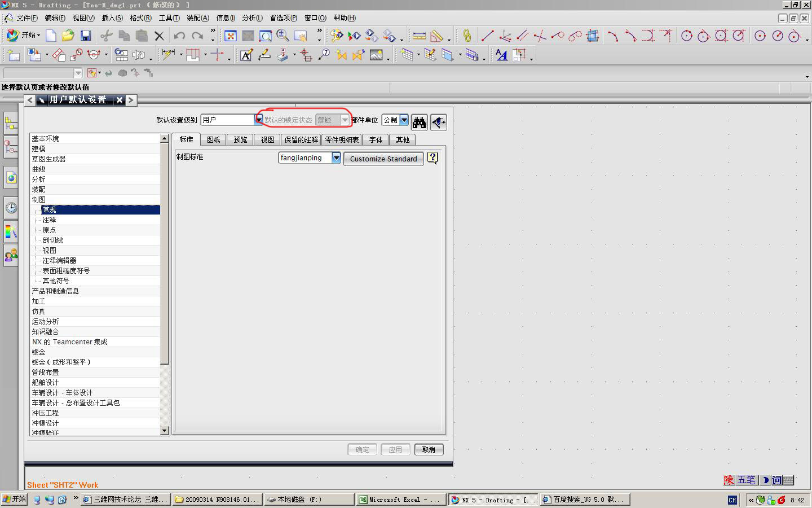
Task: Open the 本地磁盘 (F:) taskbar window
Action: 309,500
